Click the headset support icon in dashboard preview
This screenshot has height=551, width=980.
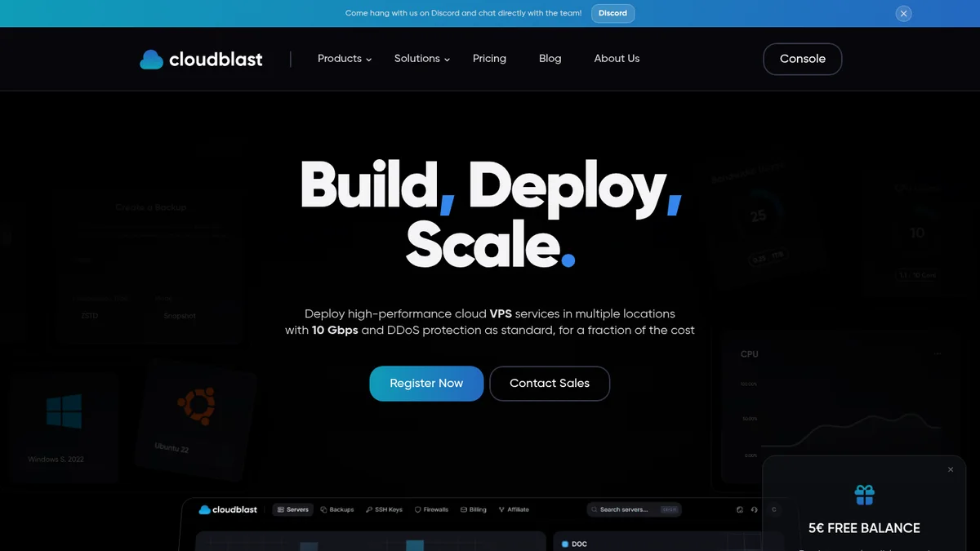753,509
